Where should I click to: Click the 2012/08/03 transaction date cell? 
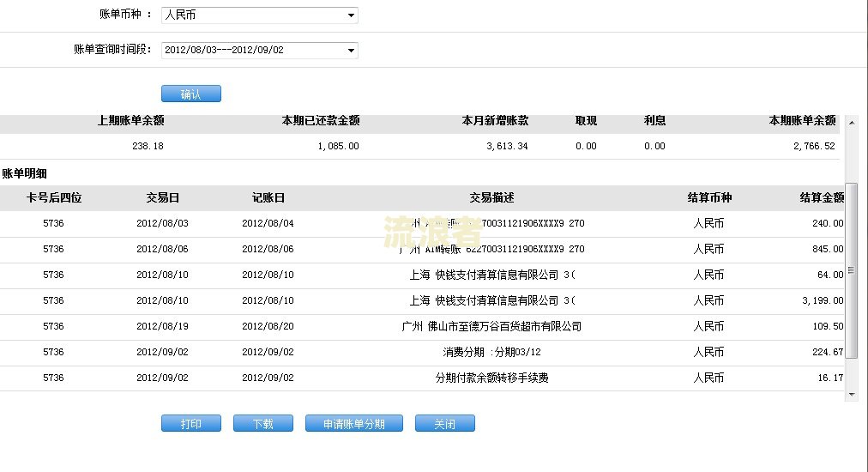(x=162, y=223)
